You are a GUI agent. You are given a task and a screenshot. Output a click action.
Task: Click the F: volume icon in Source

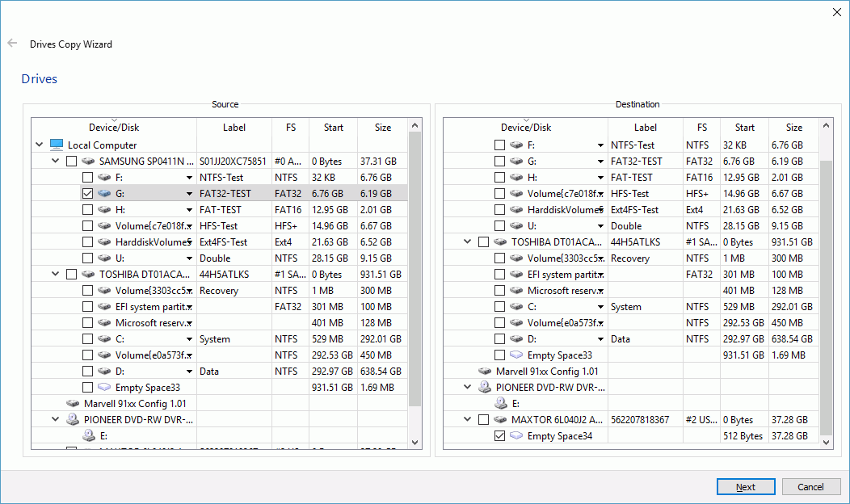104,177
